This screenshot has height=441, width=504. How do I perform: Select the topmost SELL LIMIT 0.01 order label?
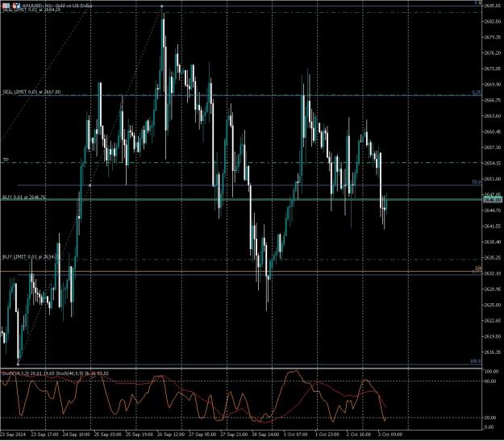(x=31, y=10)
